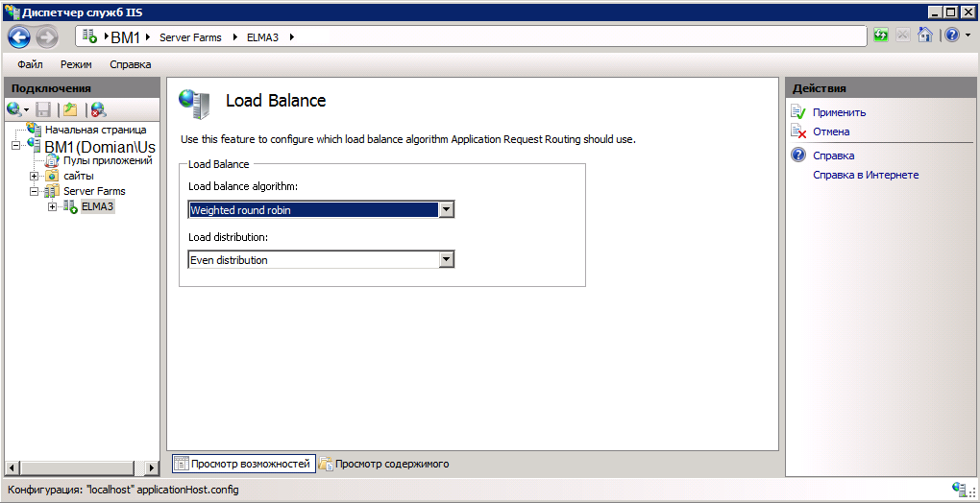Click the green Refresh page icon
The width and height of the screenshot is (980, 503).
[881, 36]
